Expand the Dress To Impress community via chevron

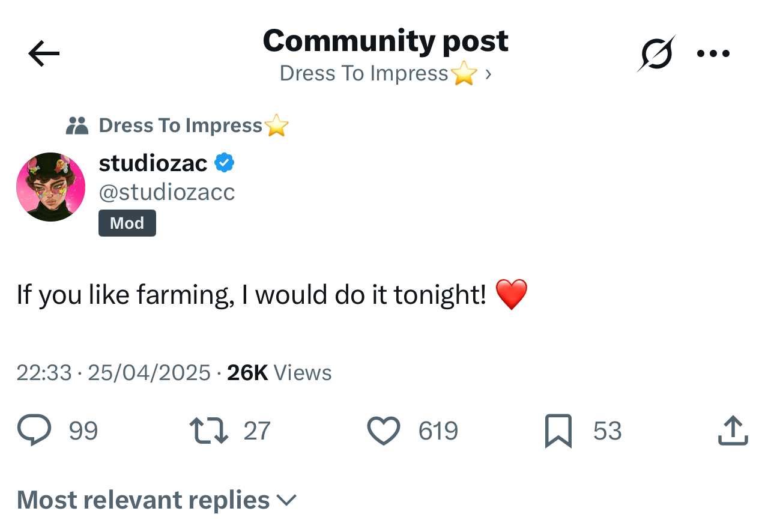tap(488, 73)
